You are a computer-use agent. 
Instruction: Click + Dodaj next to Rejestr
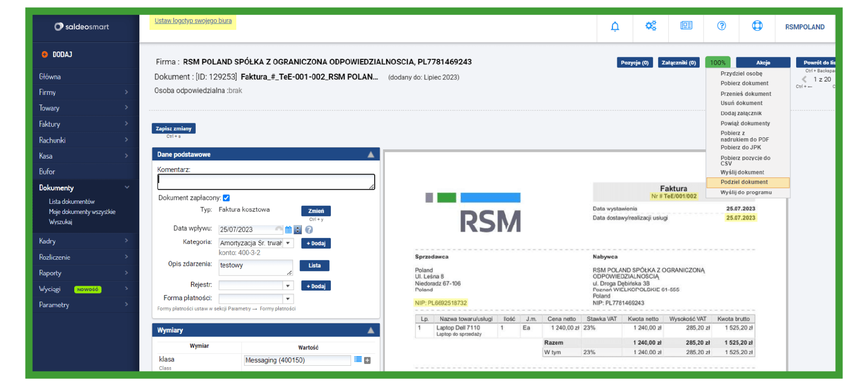pos(316,286)
